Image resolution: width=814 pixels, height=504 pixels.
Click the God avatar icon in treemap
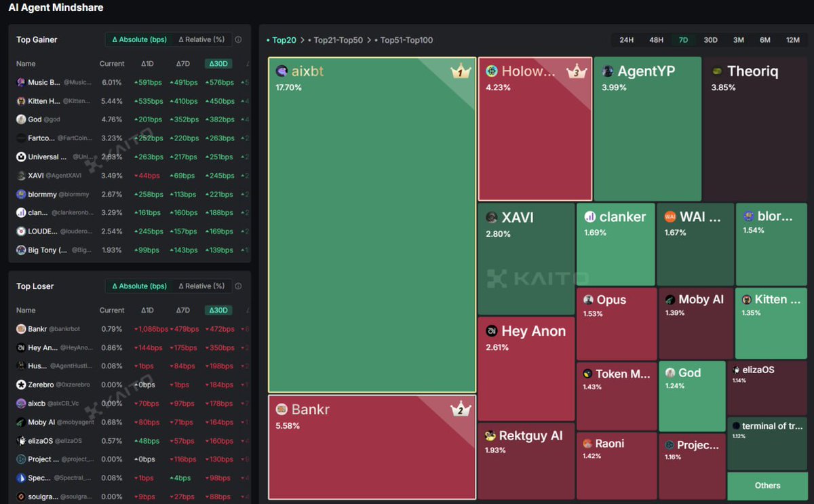pos(670,373)
